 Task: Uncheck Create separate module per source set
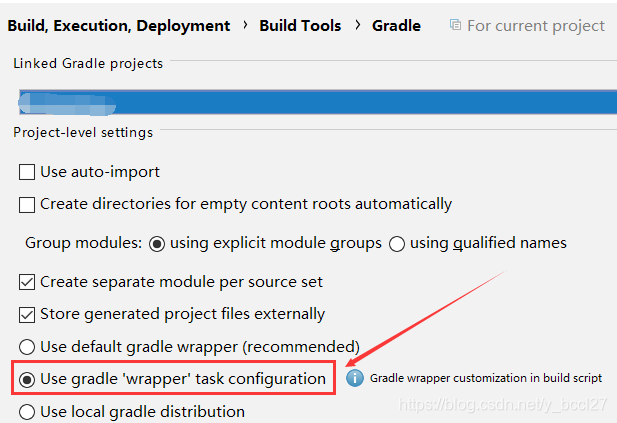[27, 282]
